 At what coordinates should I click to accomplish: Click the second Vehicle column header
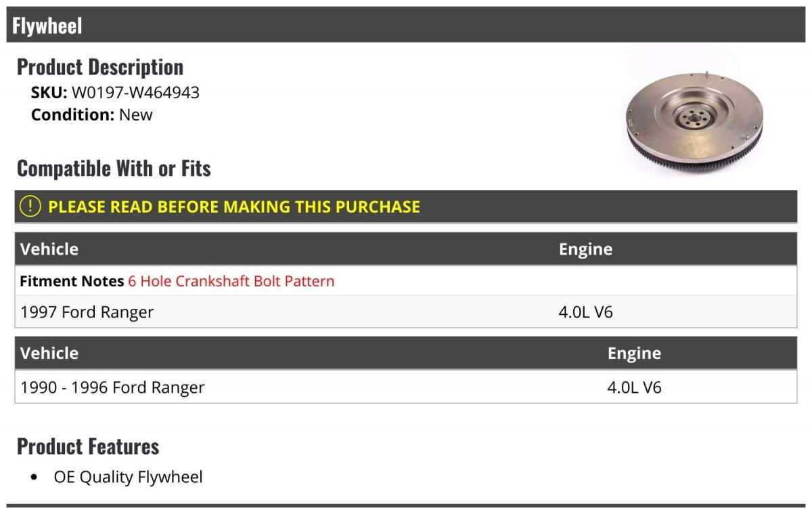point(49,353)
